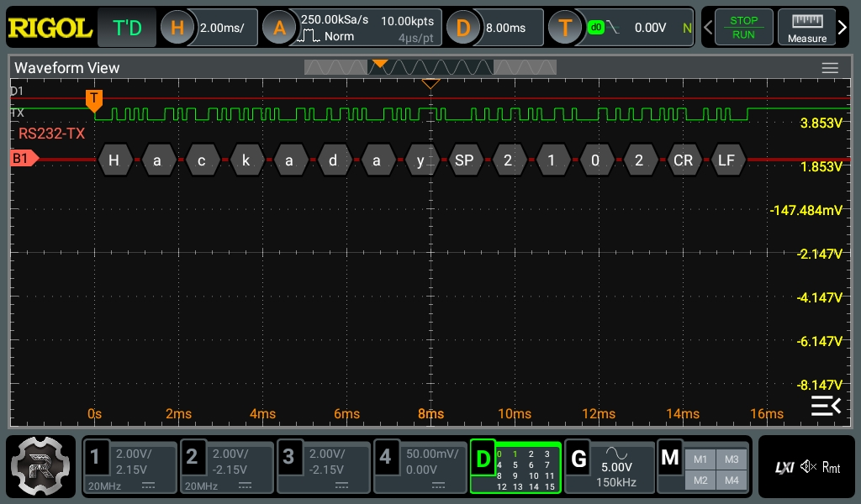The image size is (861, 504).
Task: Open the Rigol gear function menu
Action: [40, 466]
